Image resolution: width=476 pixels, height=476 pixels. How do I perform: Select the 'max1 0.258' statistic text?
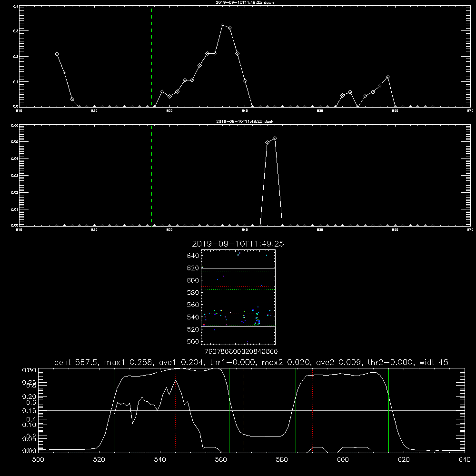(x=127, y=362)
